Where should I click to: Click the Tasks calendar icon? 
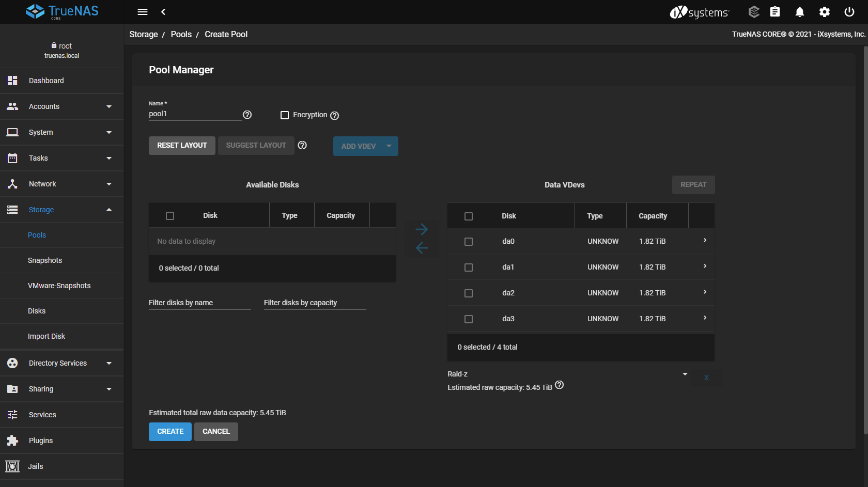(12, 158)
